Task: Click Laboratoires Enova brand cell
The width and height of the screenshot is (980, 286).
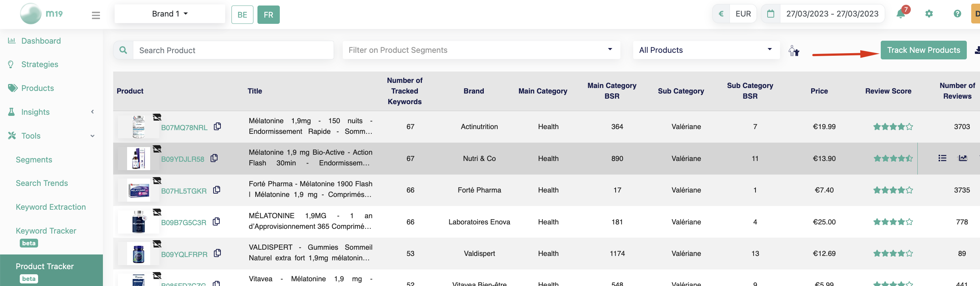Action: [x=479, y=222]
